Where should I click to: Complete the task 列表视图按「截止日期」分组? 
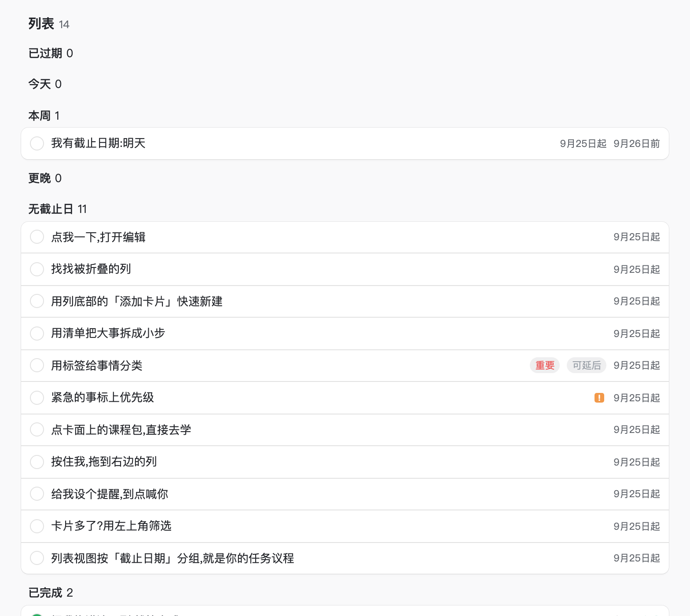37,558
